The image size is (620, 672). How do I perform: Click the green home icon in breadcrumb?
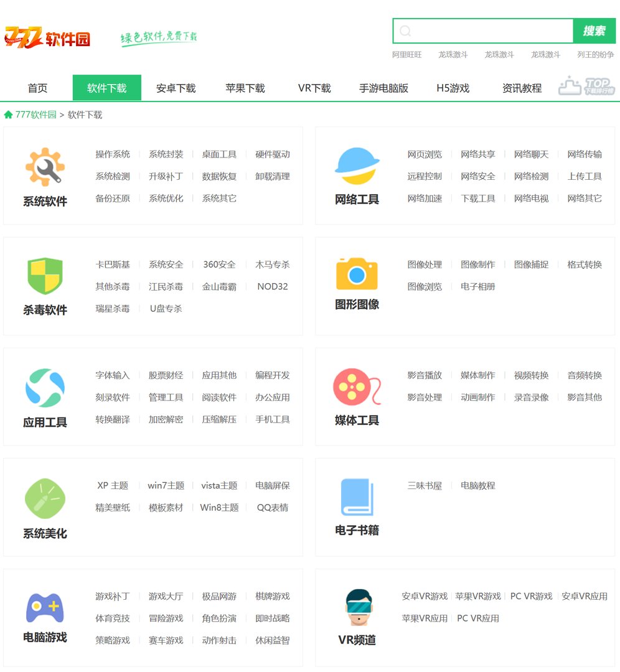pos(8,114)
